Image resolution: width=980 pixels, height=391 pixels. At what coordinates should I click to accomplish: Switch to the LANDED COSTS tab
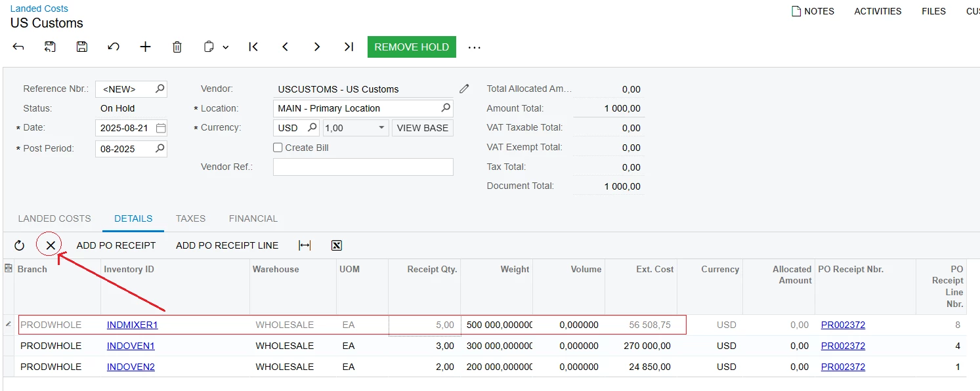coord(54,218)
